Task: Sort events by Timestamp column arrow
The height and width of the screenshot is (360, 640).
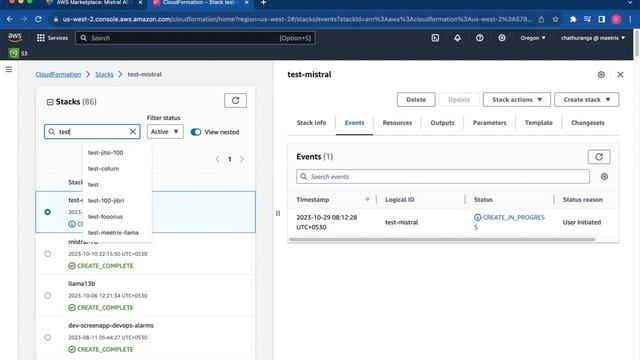Action: point(367,200)
